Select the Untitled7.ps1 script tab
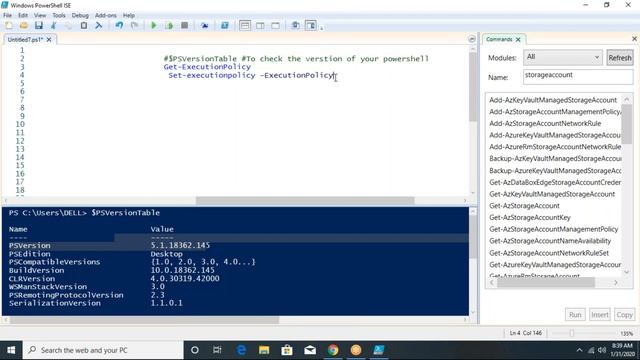This screenshot has width=640, height=360. (25, 40)
